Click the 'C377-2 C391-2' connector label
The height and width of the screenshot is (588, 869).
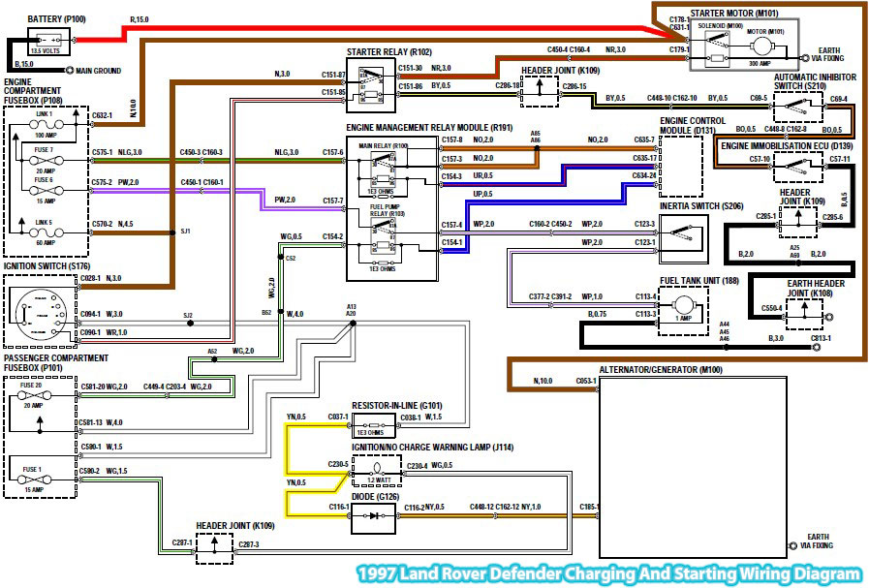[549, 296]
